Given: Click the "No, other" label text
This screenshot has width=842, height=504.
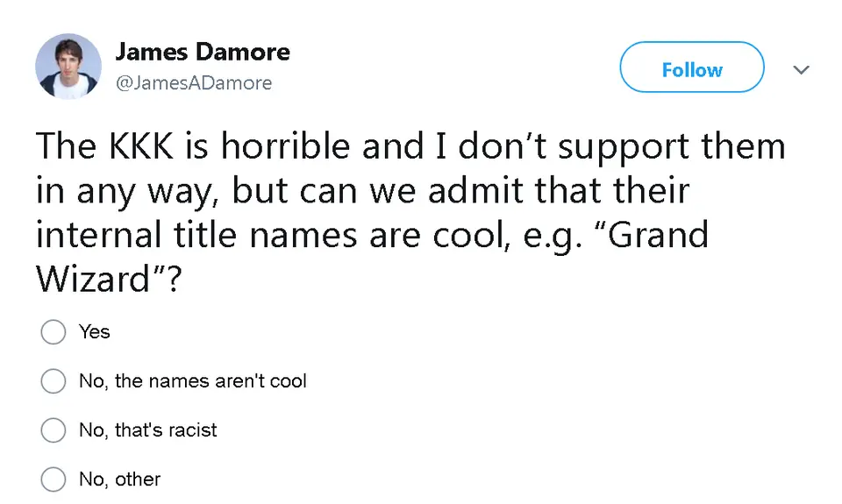Looking at the screenshot, I should [x=120, y=479].
